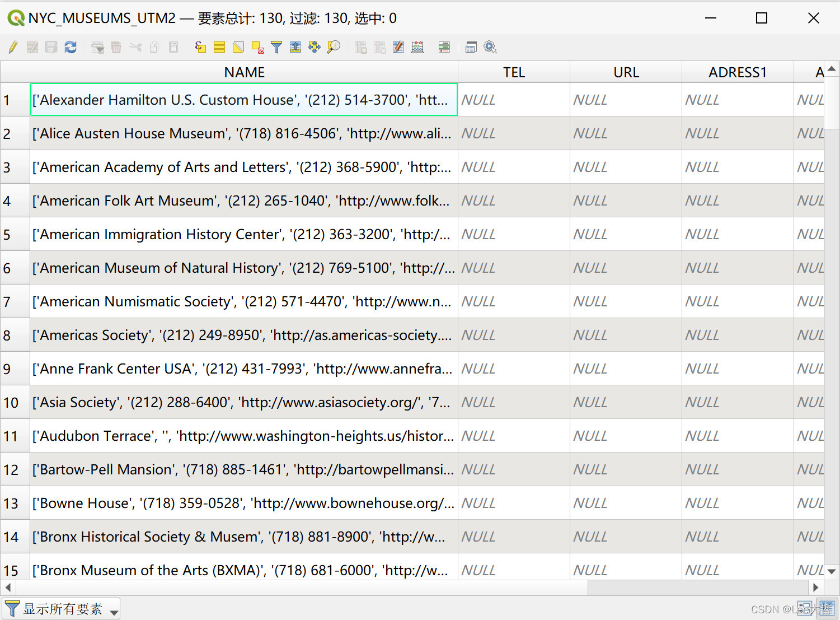The width and height of the screenshot is (840, 620).
Task: Reload the attribute table
Action: 71,47
